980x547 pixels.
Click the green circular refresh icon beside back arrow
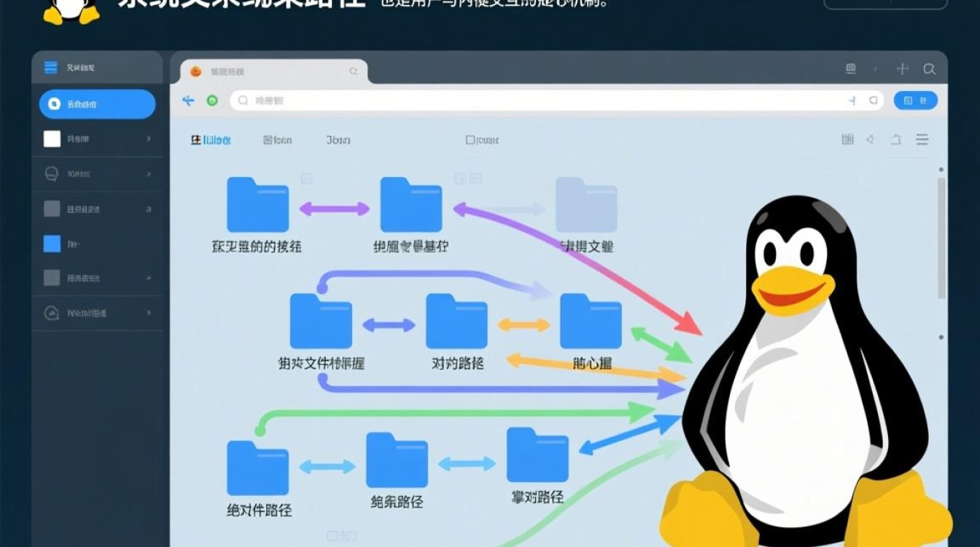point(212,100)
